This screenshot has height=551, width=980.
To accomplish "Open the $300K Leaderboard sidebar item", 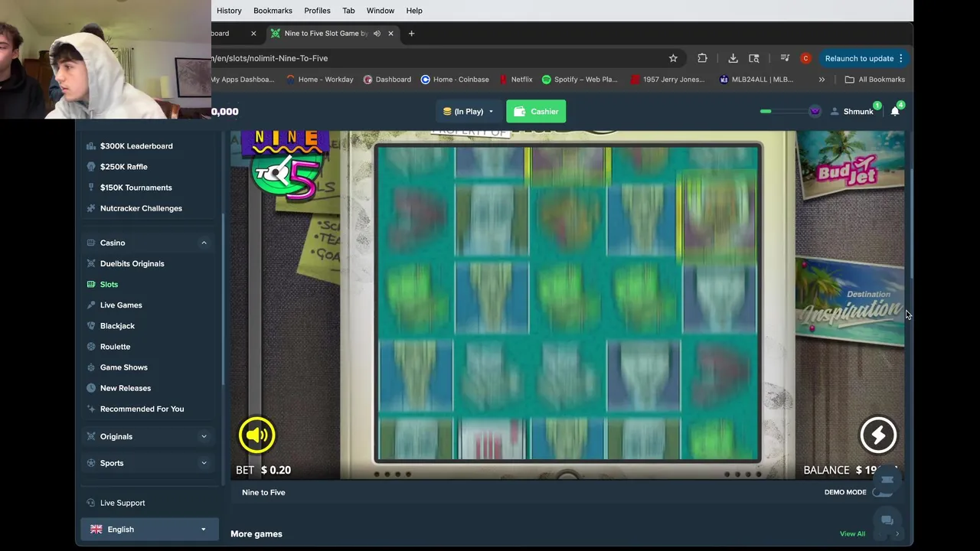I will (x=136, y=146).
